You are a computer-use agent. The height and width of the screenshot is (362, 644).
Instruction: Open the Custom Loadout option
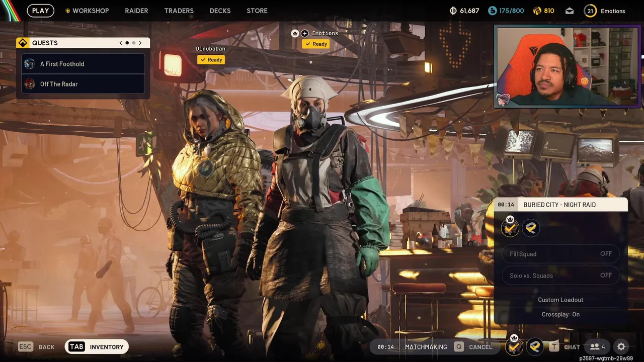(560, 300)
